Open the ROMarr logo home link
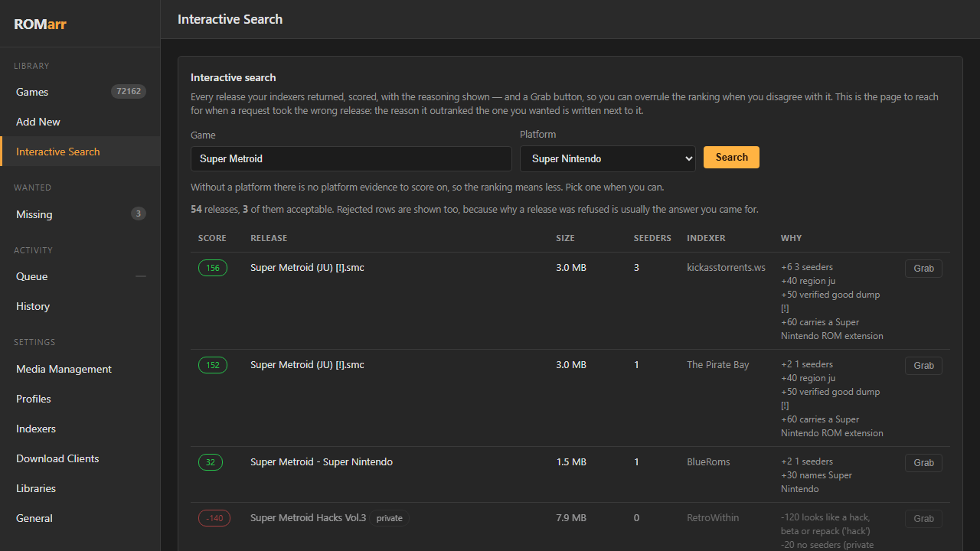The image size is (980, 551). click(40, 24)
